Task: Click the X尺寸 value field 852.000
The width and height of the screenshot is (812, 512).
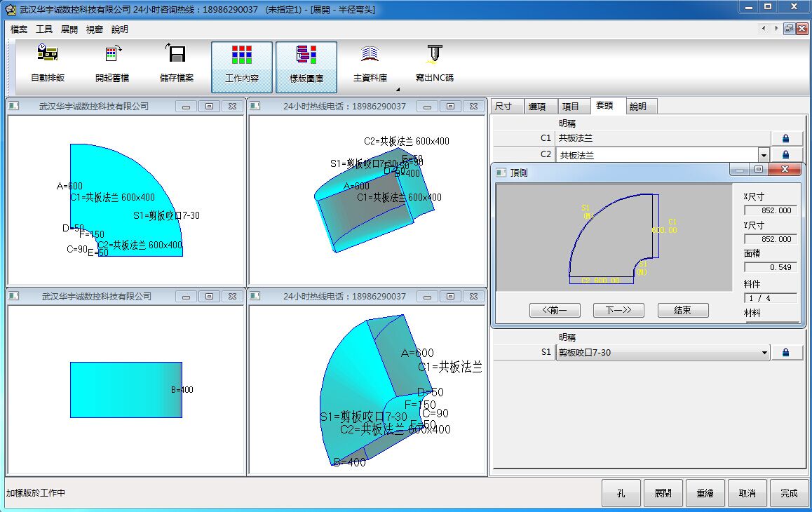Action: [x=770, y=210]
